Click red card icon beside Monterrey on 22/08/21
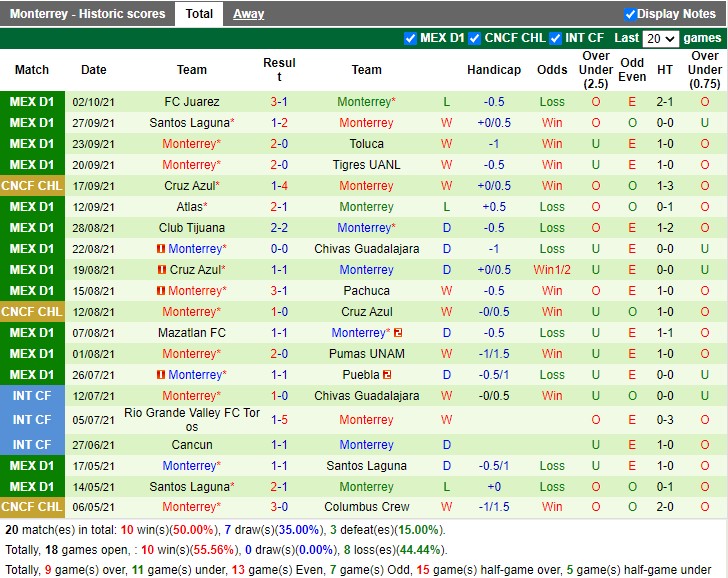 (161, 249)
